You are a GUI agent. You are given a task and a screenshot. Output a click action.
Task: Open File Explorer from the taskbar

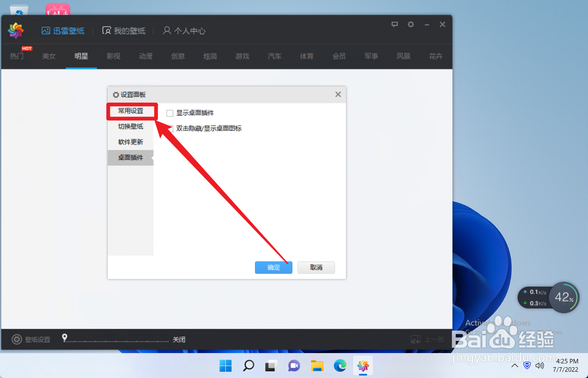pos(317,366)
